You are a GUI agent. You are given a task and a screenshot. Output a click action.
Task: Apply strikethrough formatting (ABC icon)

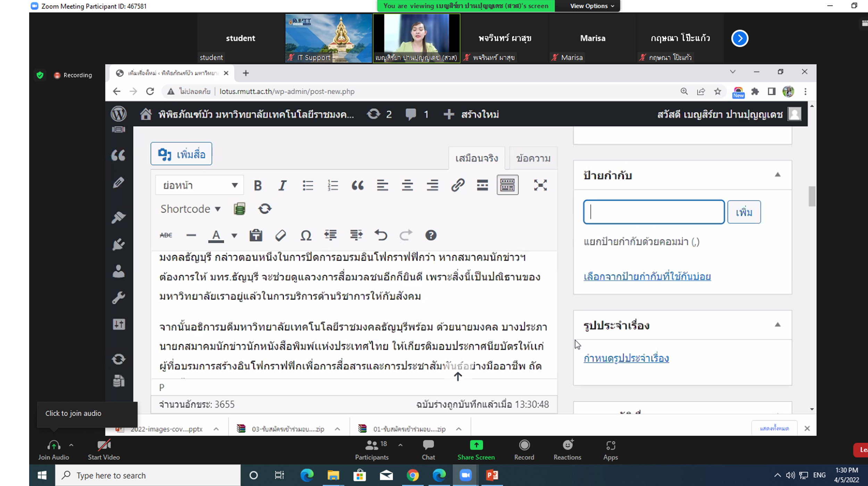166,235
